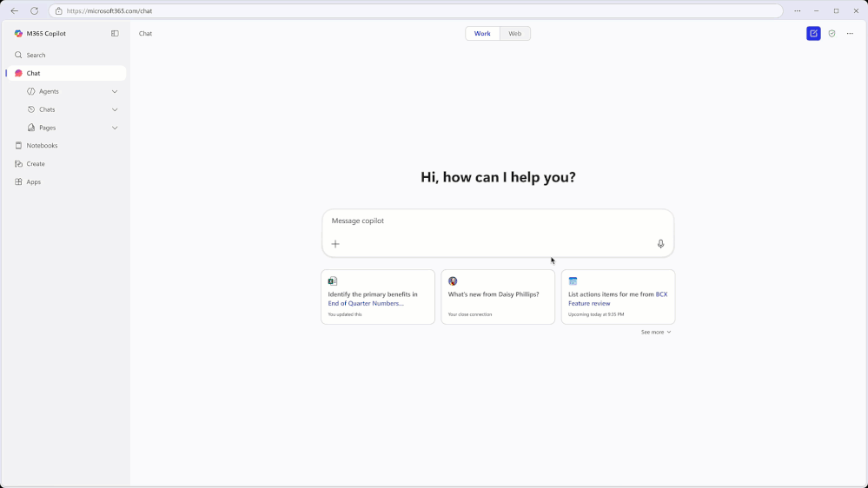This screenshot has width=868, height=488.
Task: Start a new chat with the compose icon
Action: (x=813, y=33)
